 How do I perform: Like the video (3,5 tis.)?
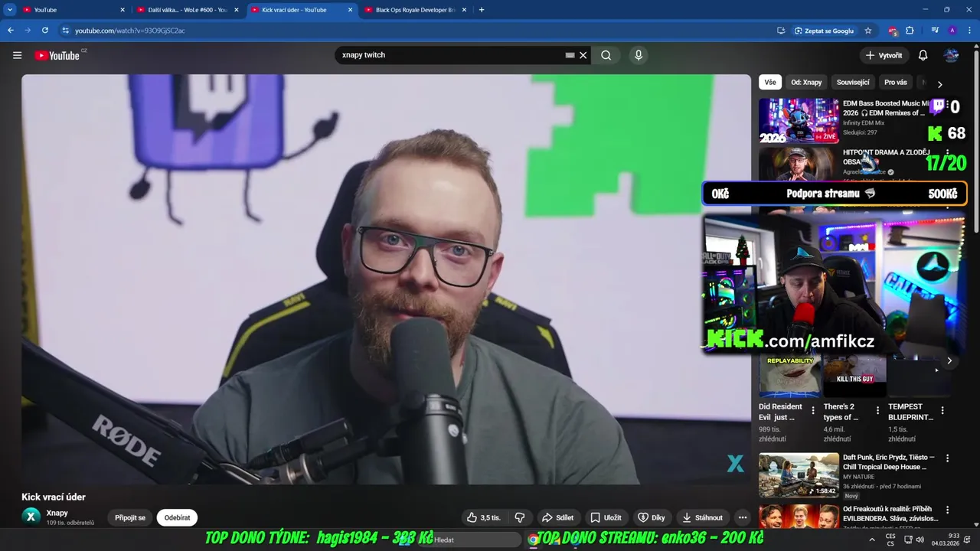(x=484, y=517)
